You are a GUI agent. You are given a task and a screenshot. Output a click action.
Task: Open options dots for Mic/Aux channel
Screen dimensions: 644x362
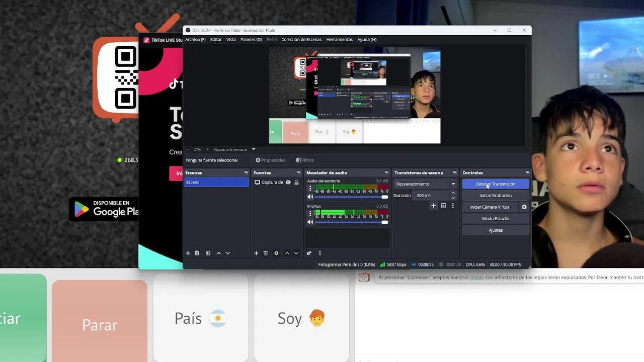tap(310, 214)
